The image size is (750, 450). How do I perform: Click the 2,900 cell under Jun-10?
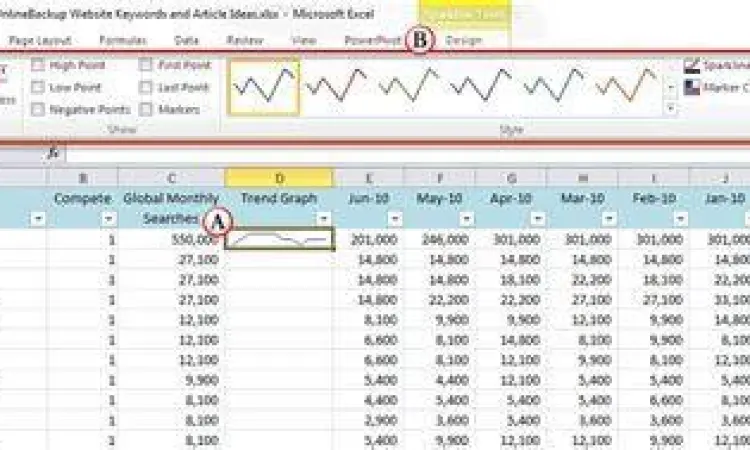coord(368,420)
